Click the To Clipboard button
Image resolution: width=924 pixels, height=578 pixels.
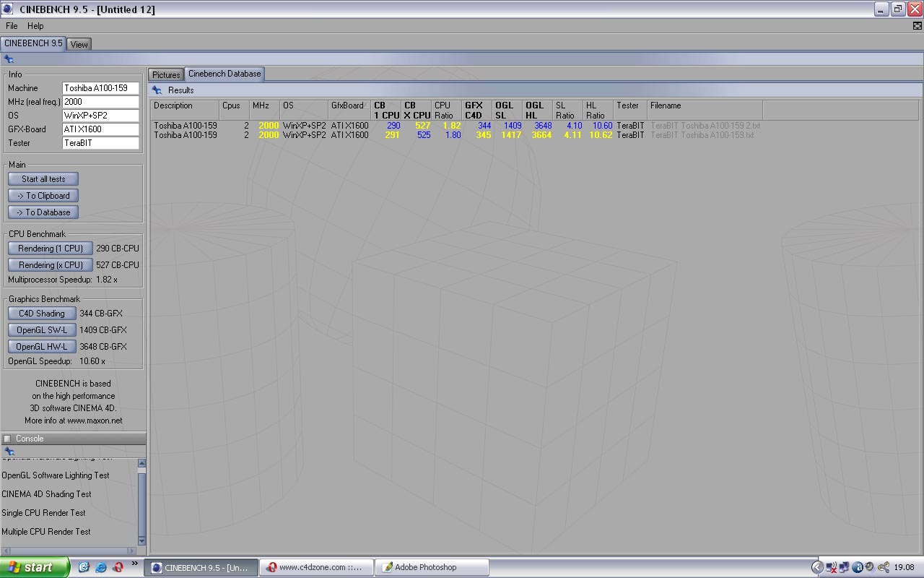[x=43, y=196]
